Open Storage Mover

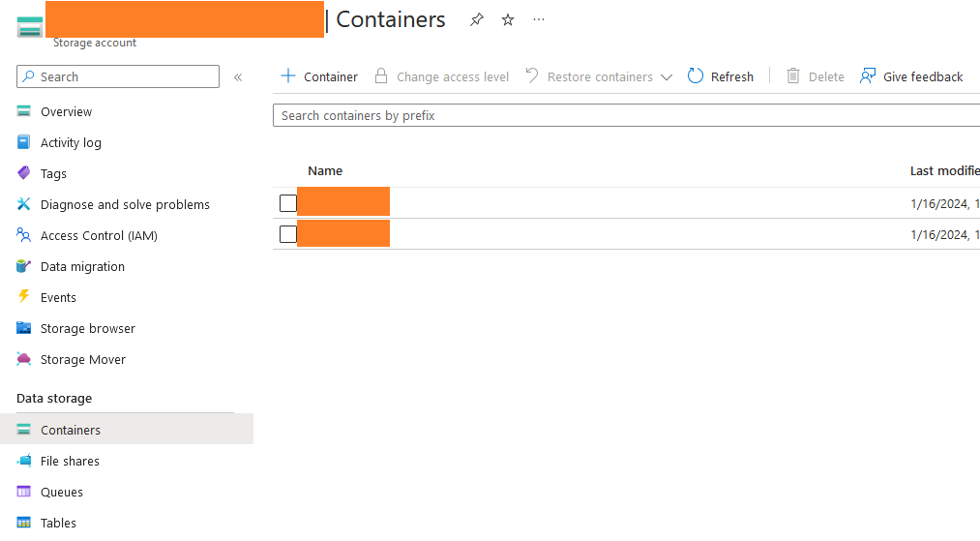(83, 360)
